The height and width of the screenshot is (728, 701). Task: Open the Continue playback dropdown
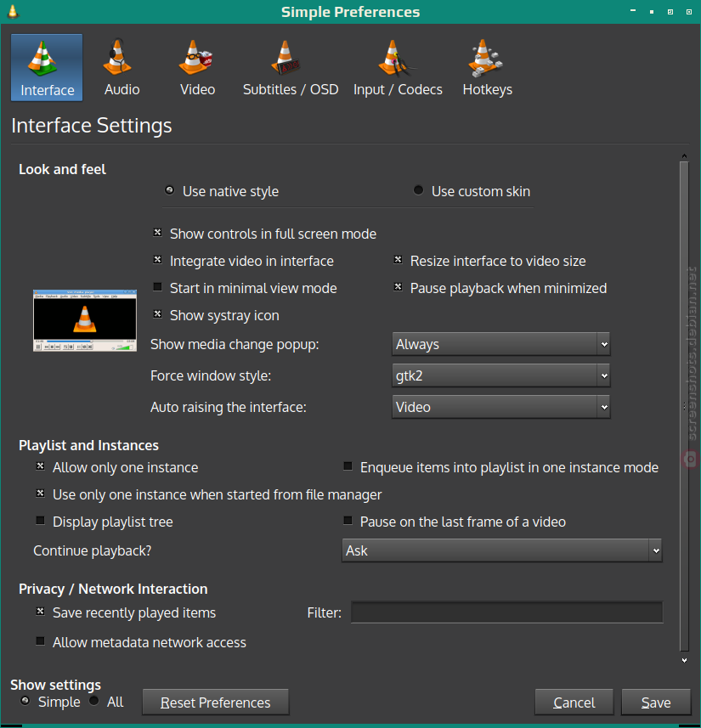coord(501,550)
